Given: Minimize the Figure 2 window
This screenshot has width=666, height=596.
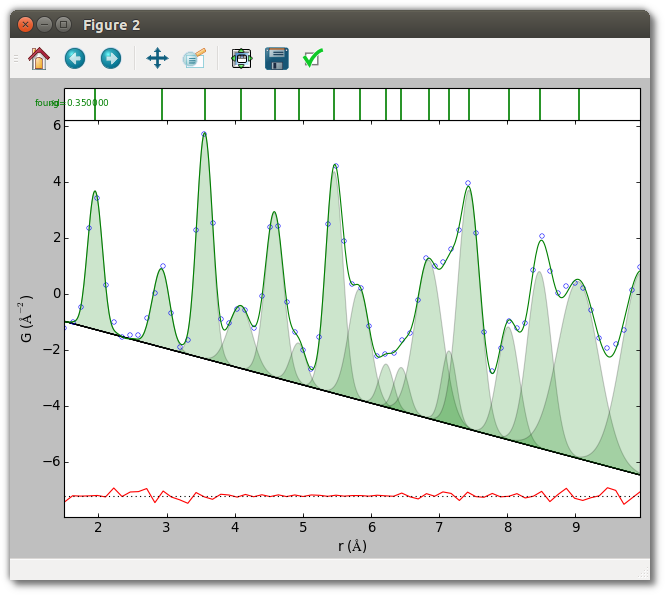Looking at the screenshot, I should [x=44, y=24].
